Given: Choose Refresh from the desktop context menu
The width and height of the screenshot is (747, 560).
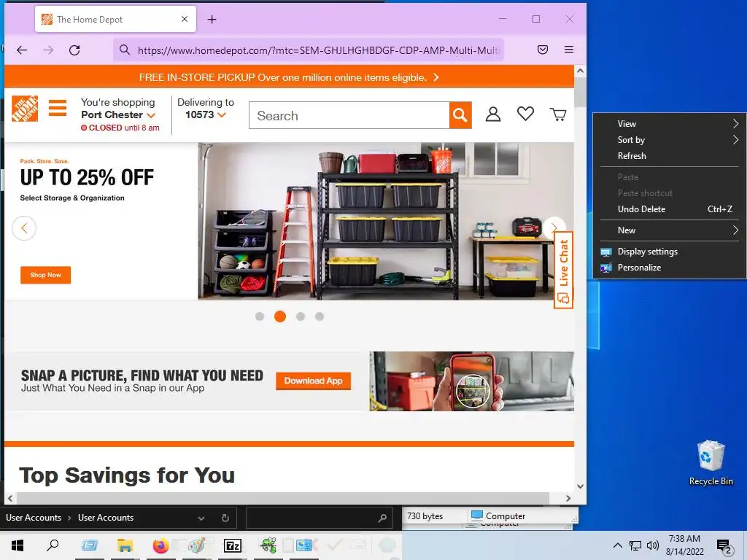Looking at the screenshot, I should click(x=670, y=156).
